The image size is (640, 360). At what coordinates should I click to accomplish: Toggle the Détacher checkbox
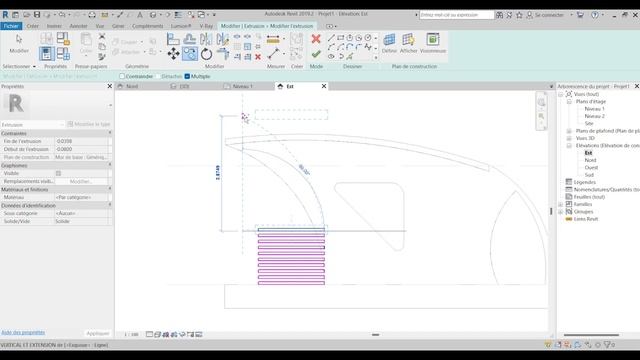click(x=158, y=76)
